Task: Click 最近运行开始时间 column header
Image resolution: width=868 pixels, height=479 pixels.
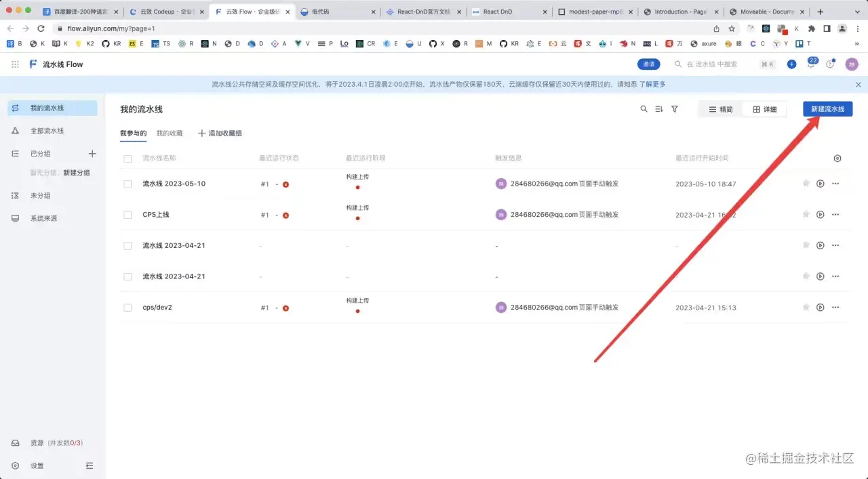Action: click(702, 159)
